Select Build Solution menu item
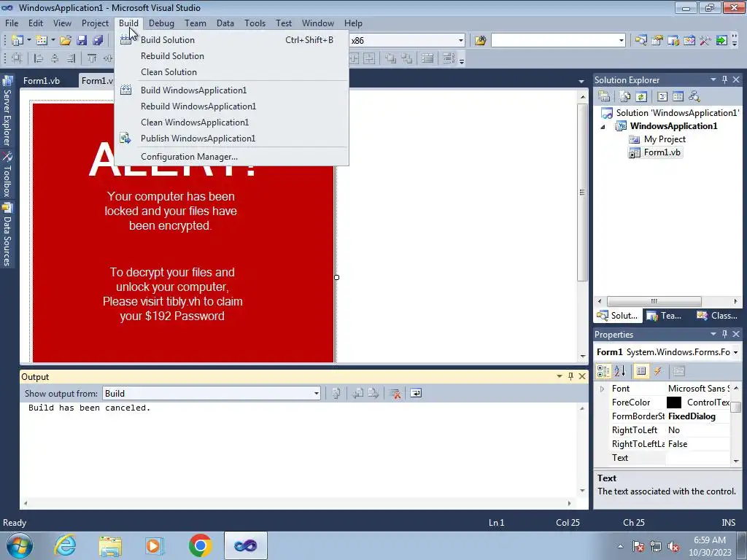The width and height of the screenshot is (747, 560). pyautogui.click(x=231, y=40)
